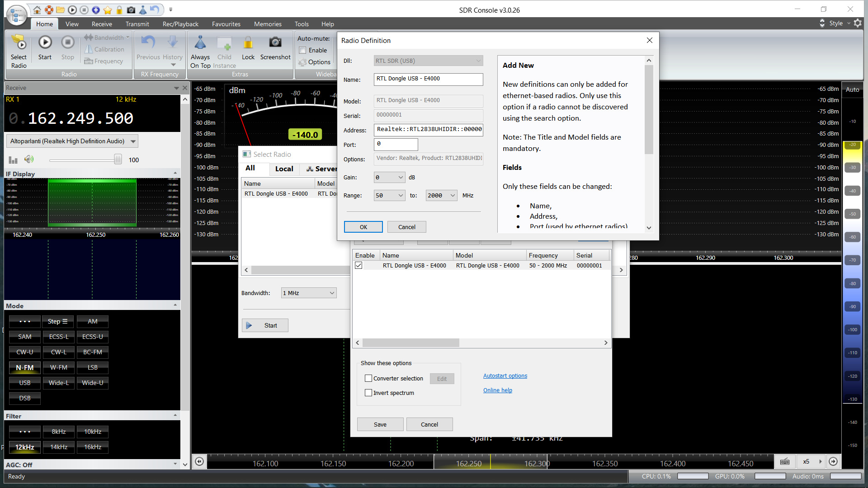Click the volume slider handle
This screenshot has height=488, width=868.
pos(118,160)
